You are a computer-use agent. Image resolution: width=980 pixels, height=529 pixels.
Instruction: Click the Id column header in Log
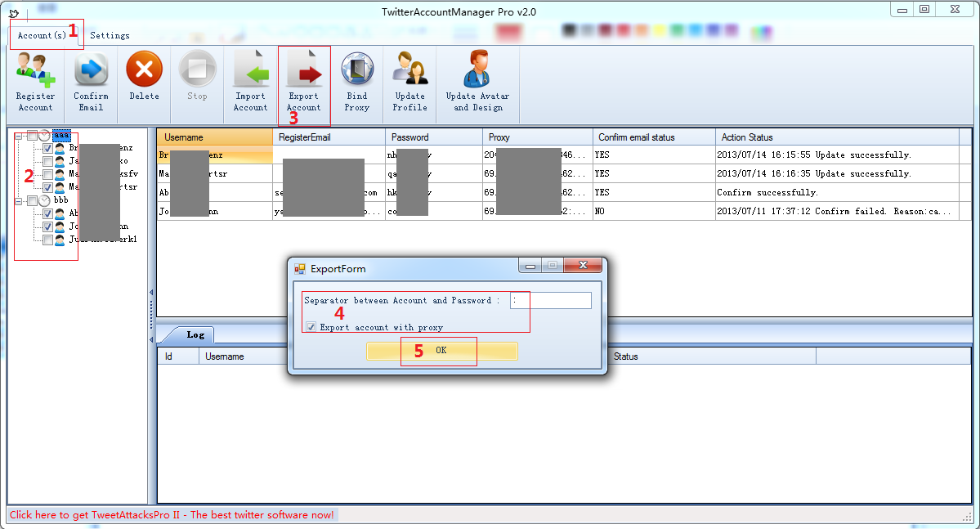(178, 356)
